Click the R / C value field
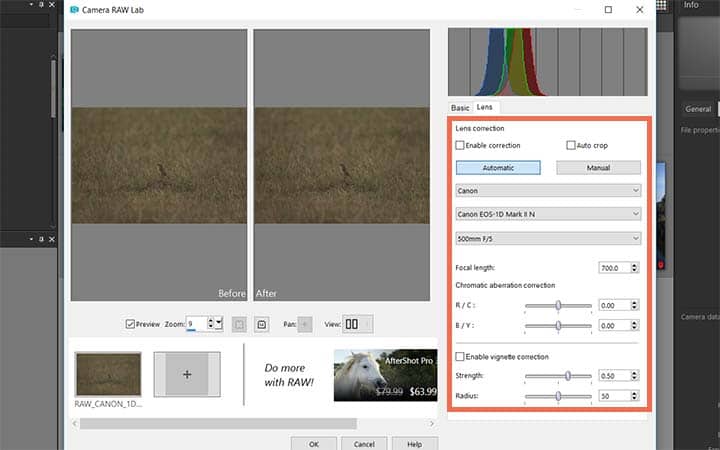The width and height of the screenshot is (720, 450). 614,305
